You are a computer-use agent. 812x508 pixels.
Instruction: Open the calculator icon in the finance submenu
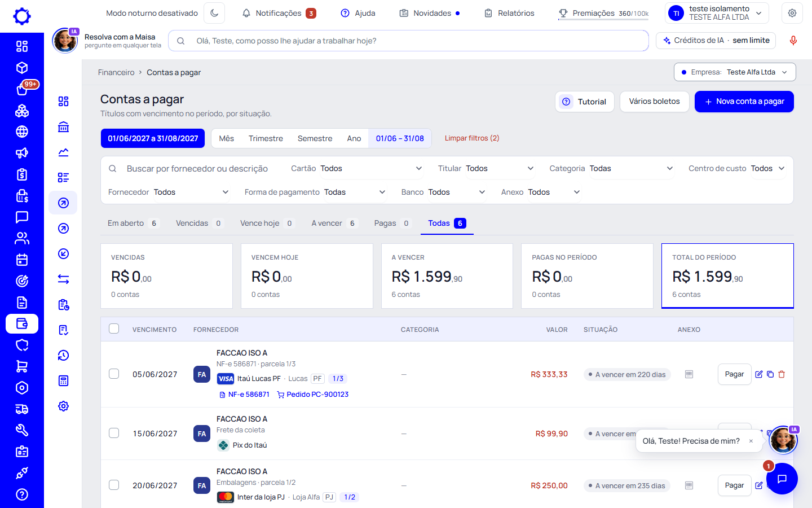click(x=64, y=381)
